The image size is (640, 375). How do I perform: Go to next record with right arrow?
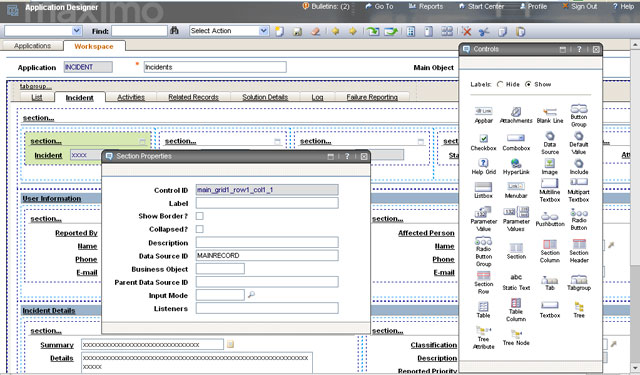pos(353,31)
